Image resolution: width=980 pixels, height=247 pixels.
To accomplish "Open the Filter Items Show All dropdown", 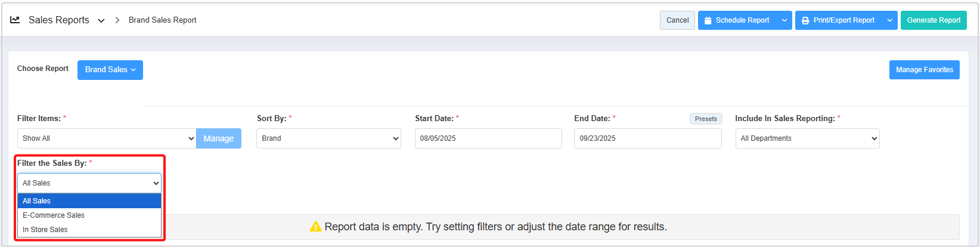I will (107, 138).
